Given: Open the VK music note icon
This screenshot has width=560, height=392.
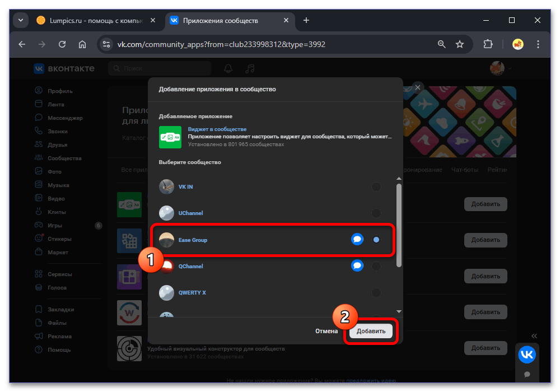Looking at the screenshot, I should (250, 68).
